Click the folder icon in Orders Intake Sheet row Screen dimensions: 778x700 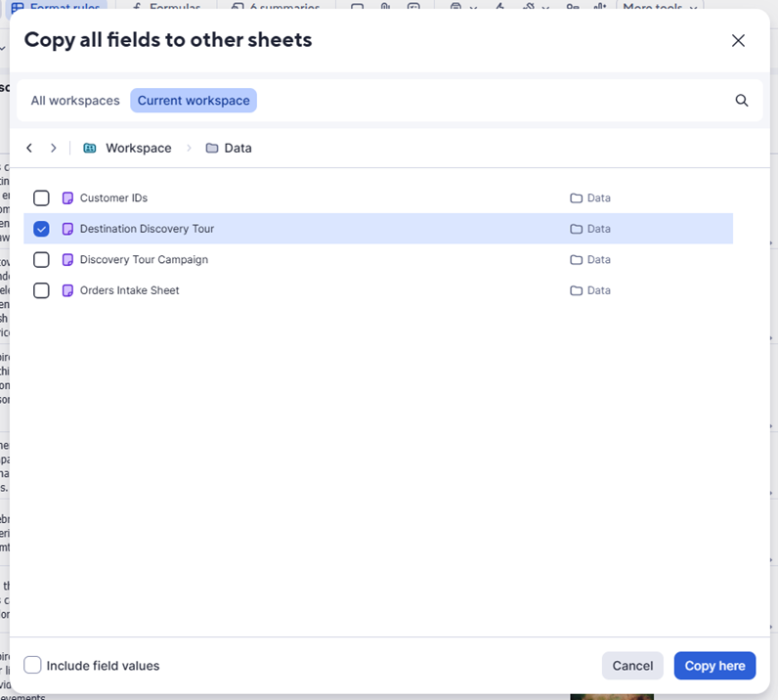tap(576, 290)
